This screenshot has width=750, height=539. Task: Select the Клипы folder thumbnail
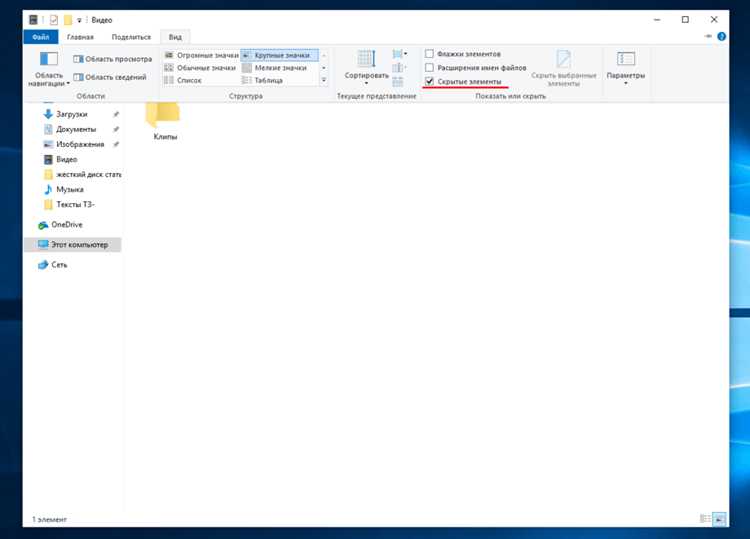(x=165, y=121)
